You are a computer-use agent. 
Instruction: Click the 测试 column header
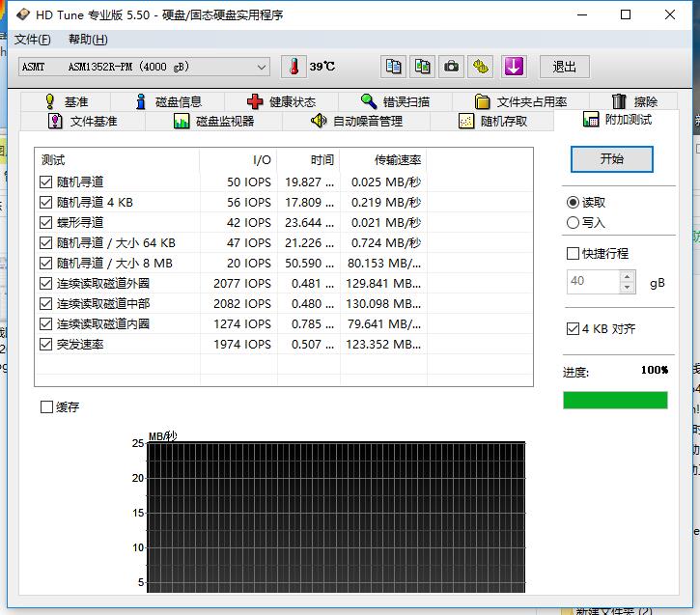click(x=117, y=159)
